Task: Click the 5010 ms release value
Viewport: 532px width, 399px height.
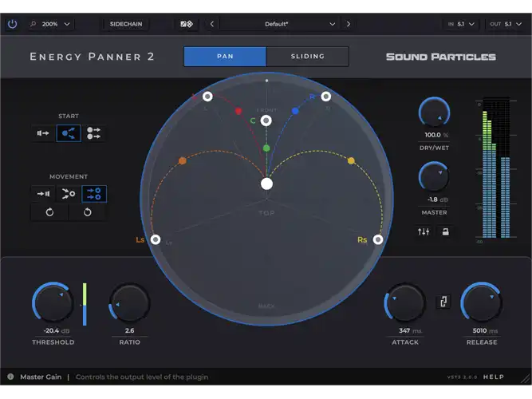Action: [485, 330]
